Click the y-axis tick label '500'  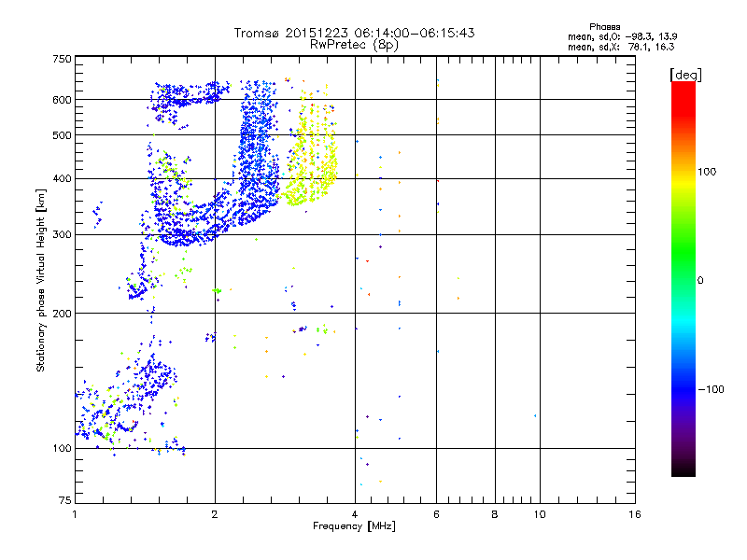(62, 135)
